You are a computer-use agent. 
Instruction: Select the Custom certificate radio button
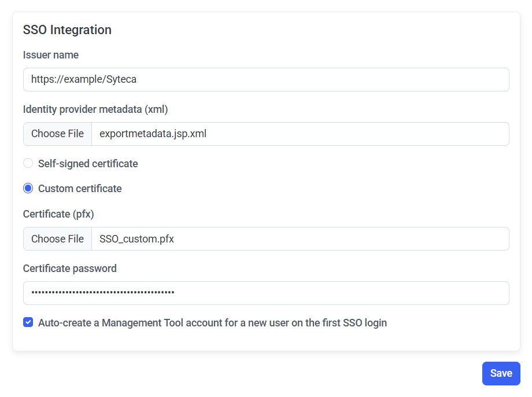pyautogui.click(x=28, y=188)
